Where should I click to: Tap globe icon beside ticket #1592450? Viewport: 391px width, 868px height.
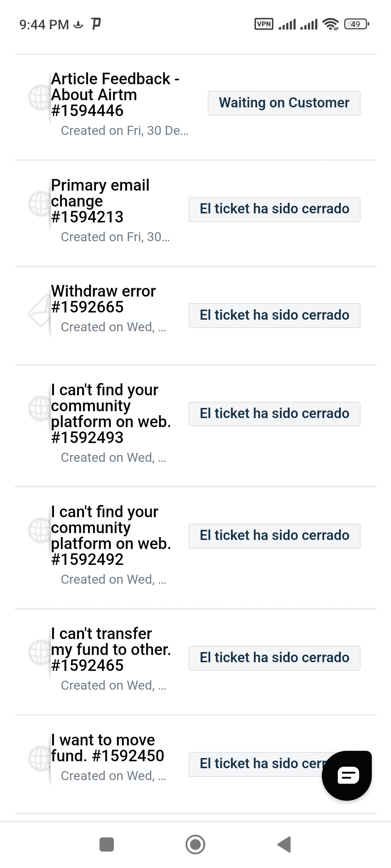click(x=39, y=758)
